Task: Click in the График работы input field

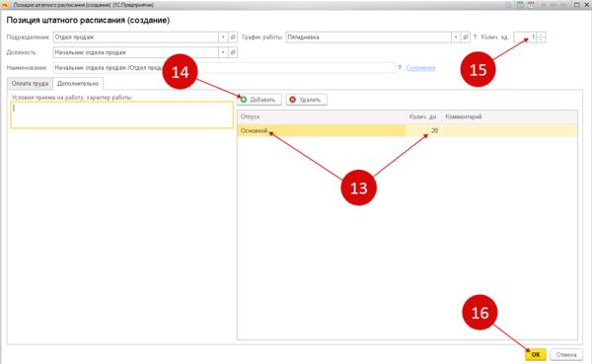Action: pyautogui.click(x=368, y=37)
